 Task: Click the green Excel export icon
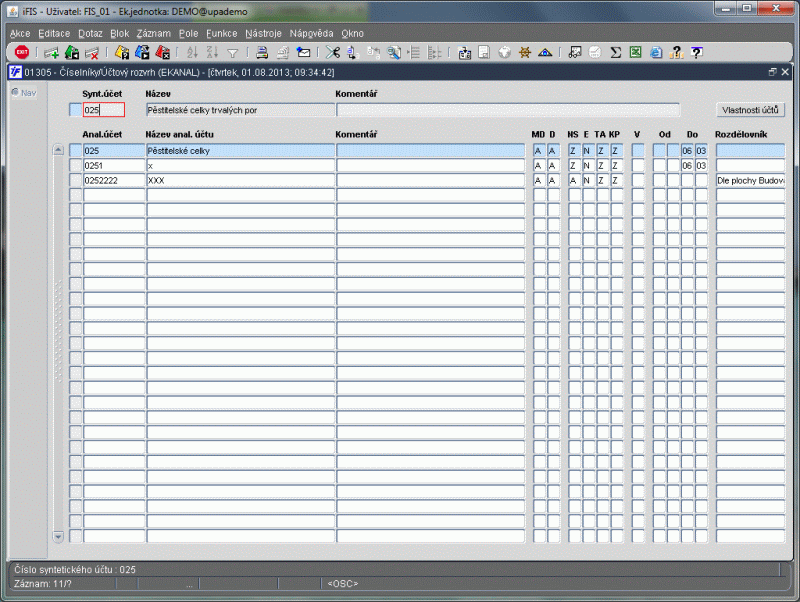[636, 53]
